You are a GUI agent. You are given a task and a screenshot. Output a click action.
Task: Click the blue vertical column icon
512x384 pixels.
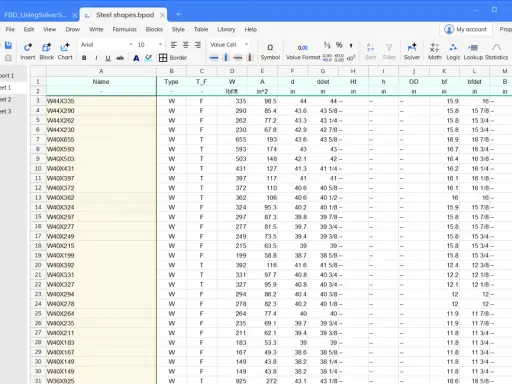click(x=226, y=58)
